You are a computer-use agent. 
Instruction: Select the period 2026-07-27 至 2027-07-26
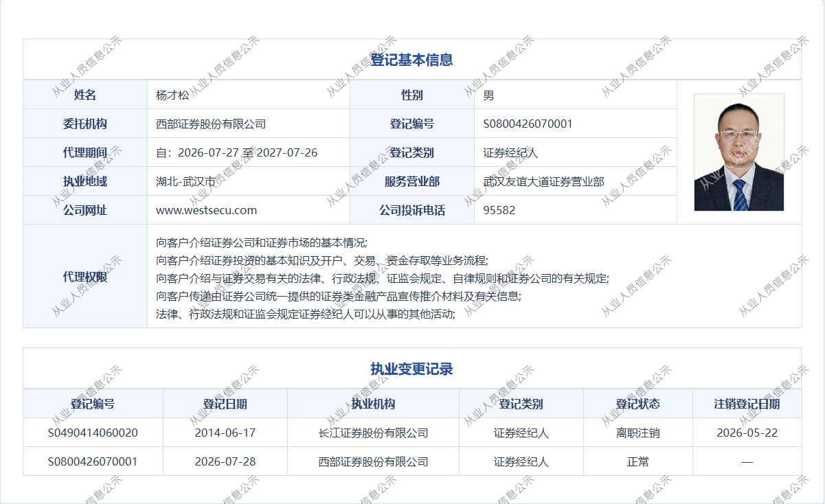click(247, 152)
